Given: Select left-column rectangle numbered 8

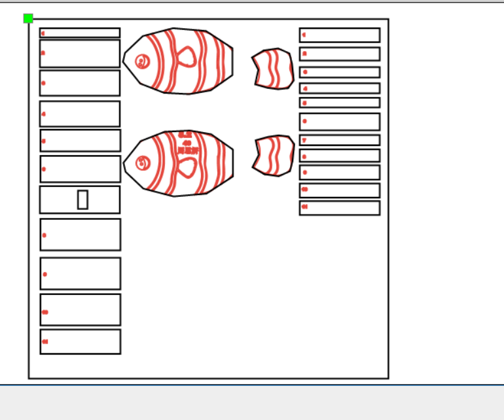Looking at the screenshot, I should [81, 235].
